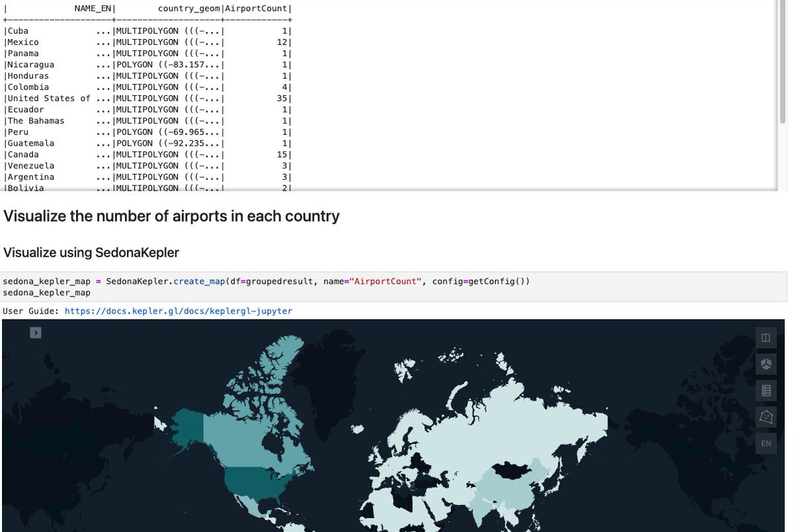
Task: Select the Guatemala row name
Action: (x=31, y=144)
